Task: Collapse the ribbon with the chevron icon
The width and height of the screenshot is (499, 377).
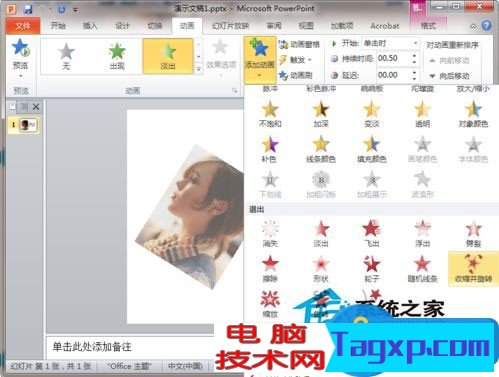Action: pyautogui.click(x=473, y=26)
